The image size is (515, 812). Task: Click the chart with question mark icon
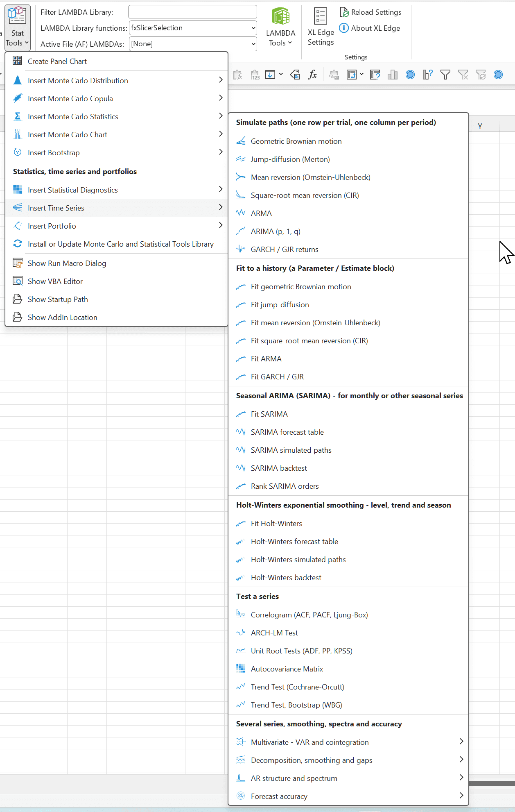pyautogui.click(x=428, y=75)
